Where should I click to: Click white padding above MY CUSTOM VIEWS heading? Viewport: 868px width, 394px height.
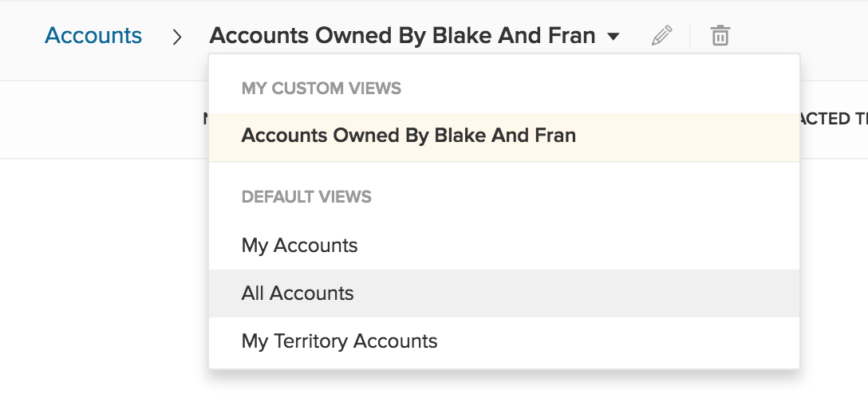(503, 66)
